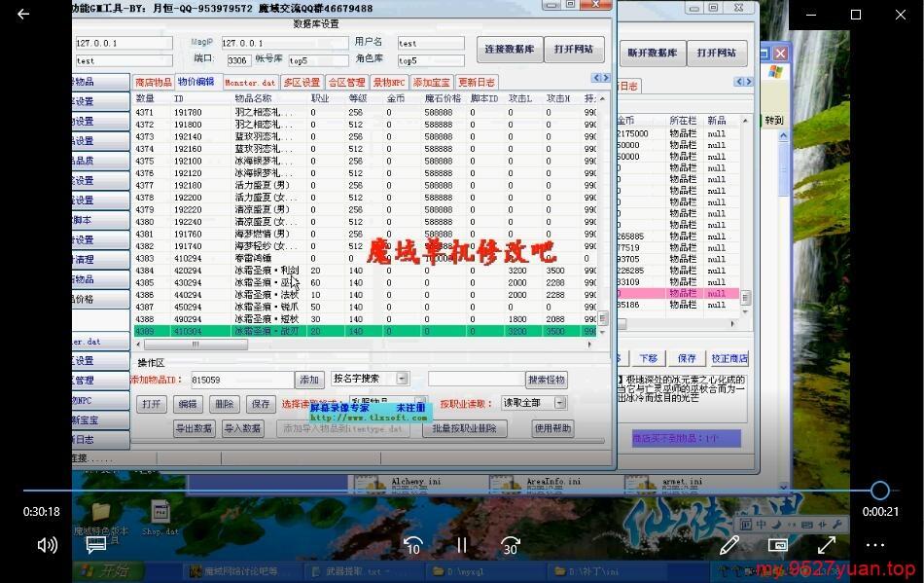Click the 添加物品ID field showing 815059
Screen dimensions: 924x583
coord(241,381)
